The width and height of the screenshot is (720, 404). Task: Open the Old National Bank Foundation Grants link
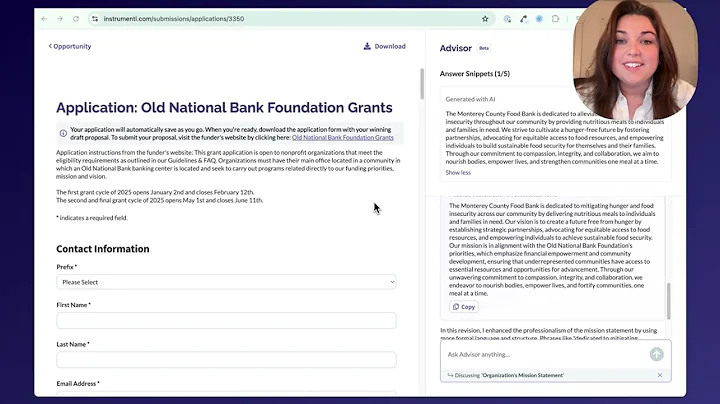tap(343, 137)
